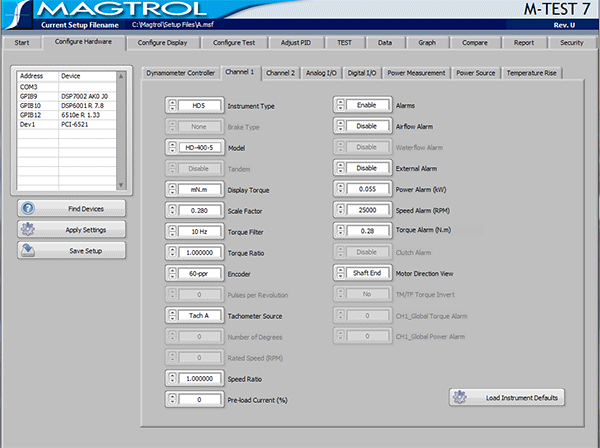Select the Dev1 PCI-6521 device row
The height and width of the screenshot is (448, 600).
67,124
